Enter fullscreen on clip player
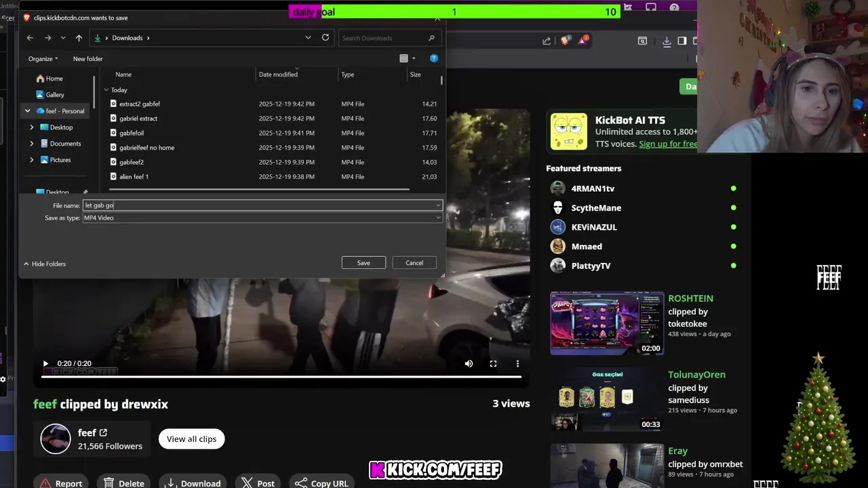The image size is (868, 488). [493, 364]
